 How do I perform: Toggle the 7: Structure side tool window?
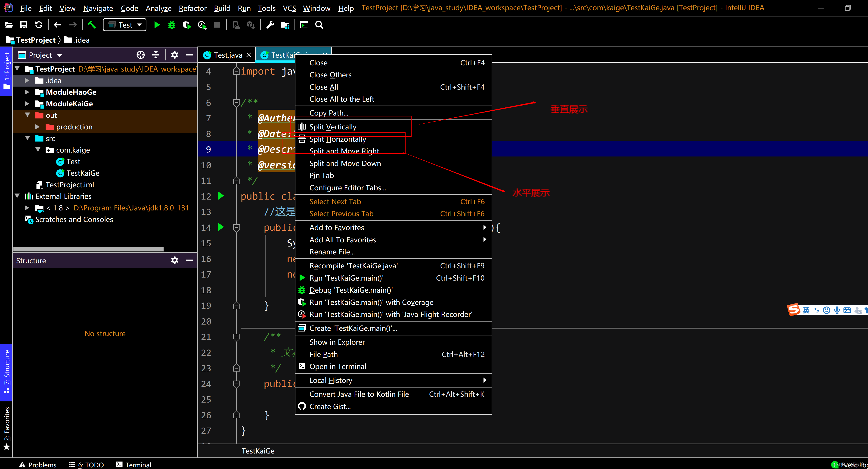6,372
